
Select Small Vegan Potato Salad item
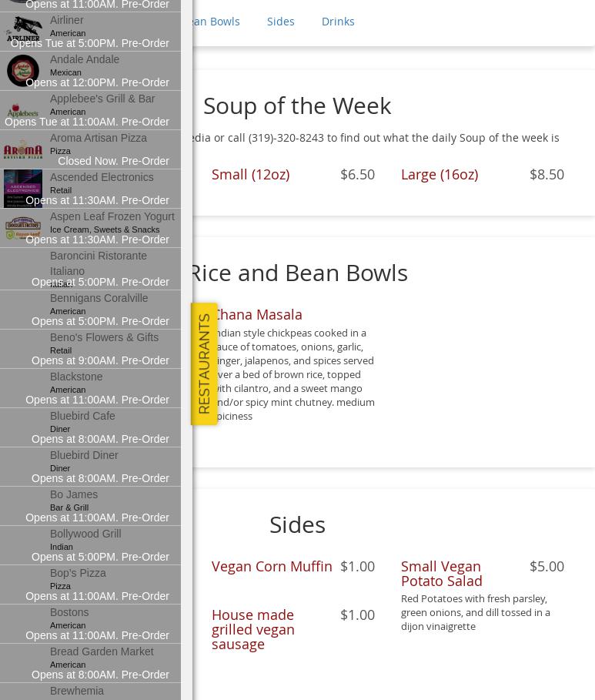click(442, 573)
